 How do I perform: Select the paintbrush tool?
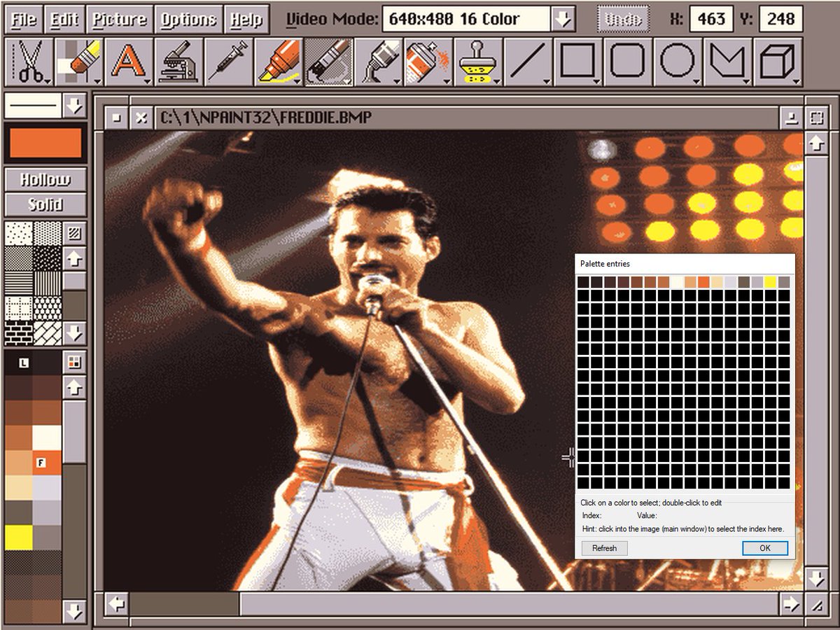328,62
